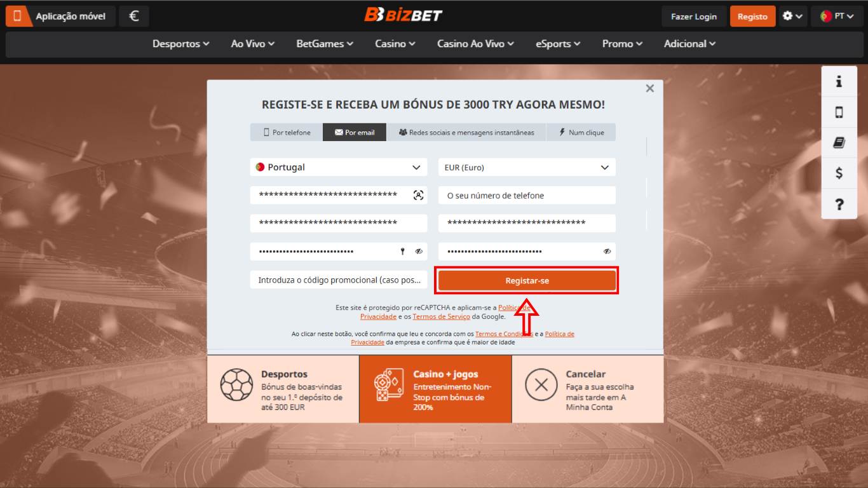Click the scan document icon in the first field
This screenshot has width=868, height=488.
[418, 195]
